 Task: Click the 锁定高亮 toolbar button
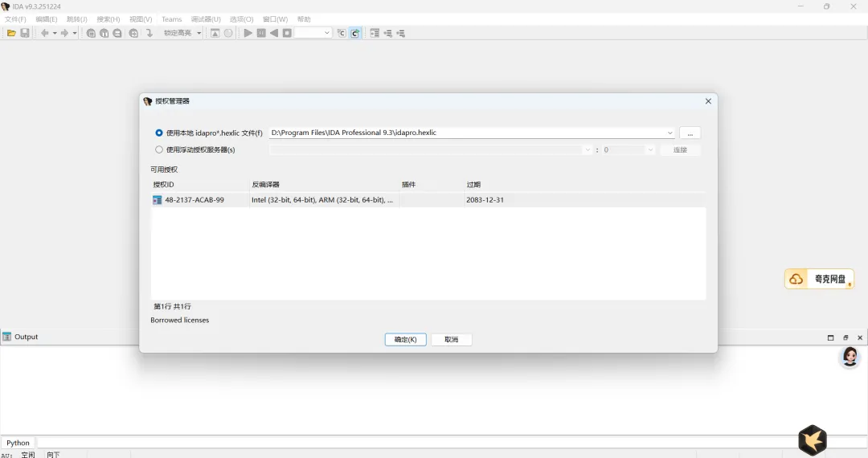(x=178, y=33)
